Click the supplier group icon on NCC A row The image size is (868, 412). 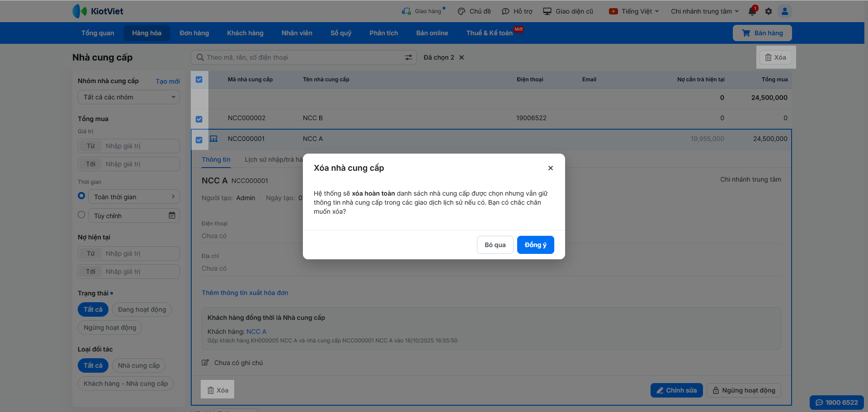[213, 139]
